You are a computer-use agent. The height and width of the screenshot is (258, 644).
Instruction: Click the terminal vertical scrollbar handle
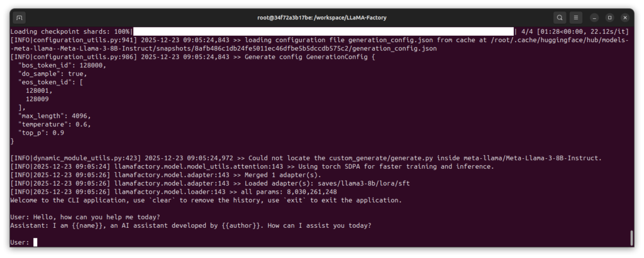tap(631, 237)
